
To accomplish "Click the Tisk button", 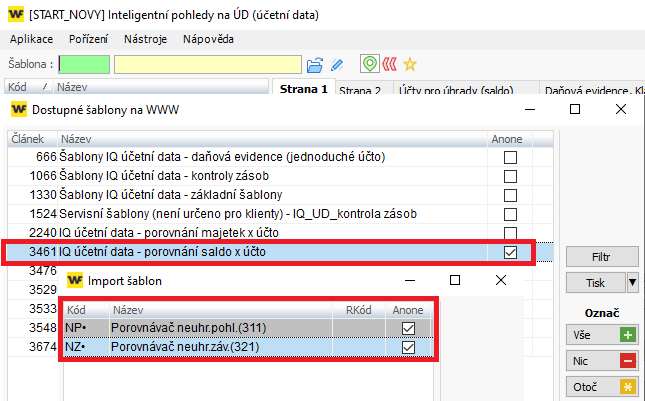I will click(x=594, y=282).
